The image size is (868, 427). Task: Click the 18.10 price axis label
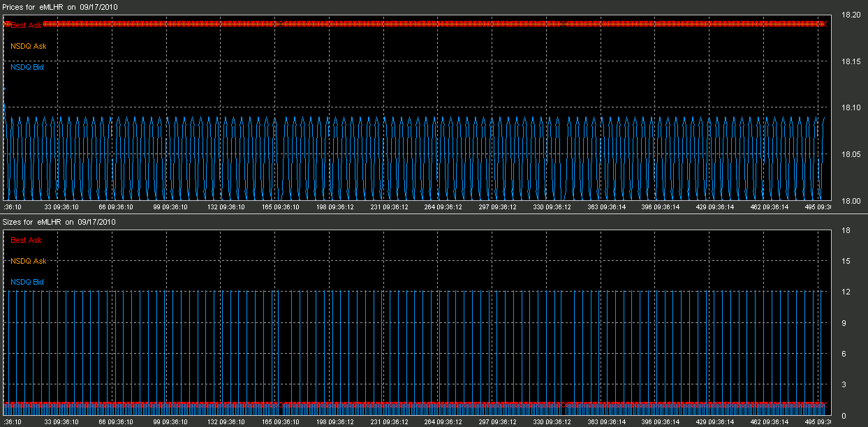tap(850, 108)
